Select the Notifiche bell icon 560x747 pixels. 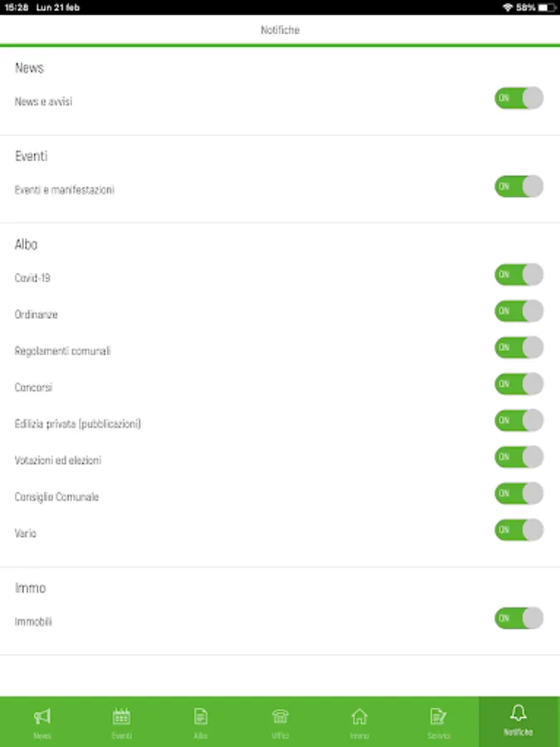(x=519, y=714)
